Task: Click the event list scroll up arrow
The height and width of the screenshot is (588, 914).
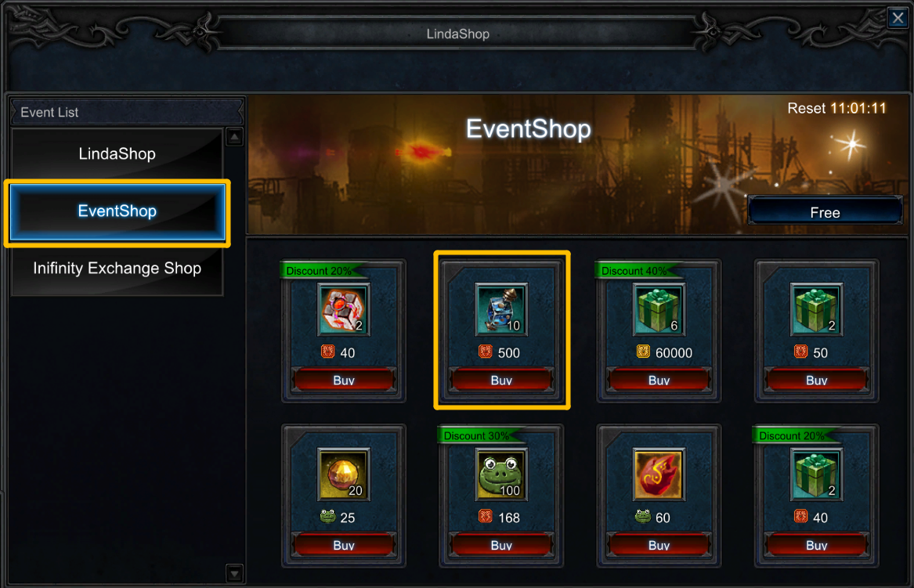Action: (x=234, y=138)
